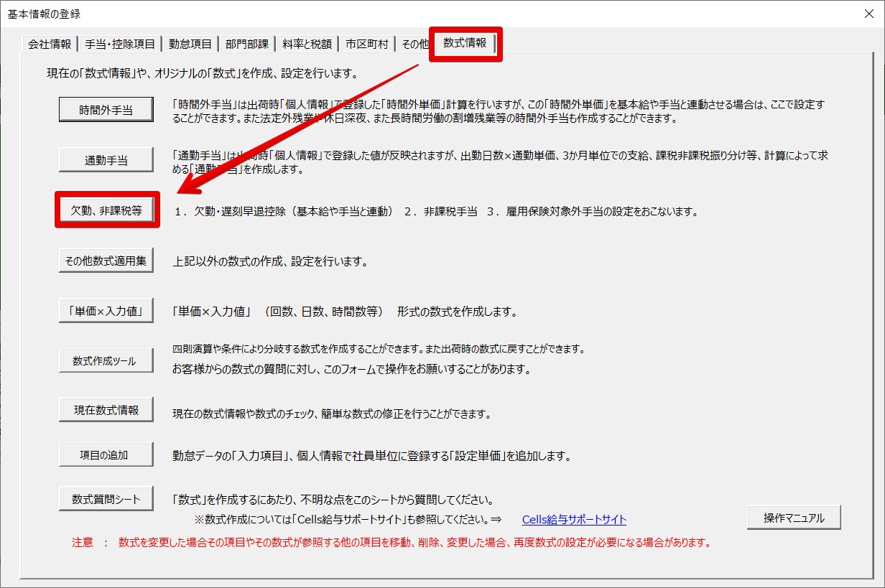This screenshot has width=885, height=588.
Task: Select the 勤怠項目 tab
Action: pos(190,45)
